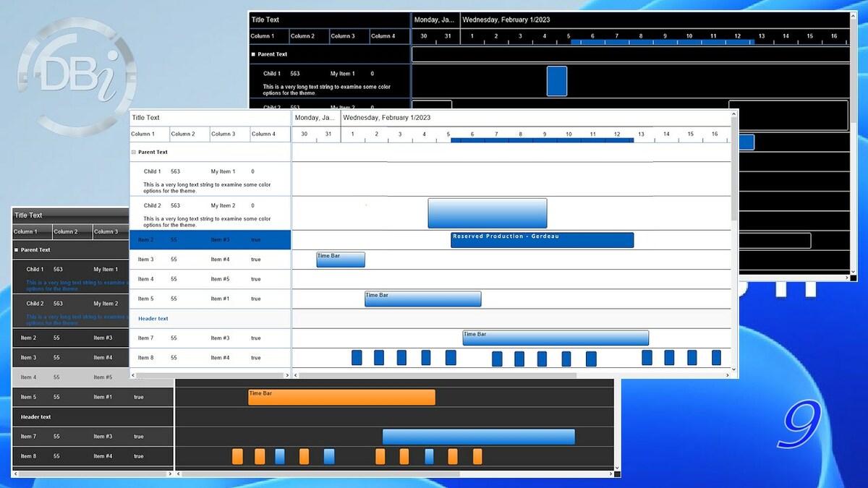Click the Time Bar in white window Item 5 row
This screenshot has width=868, height=488.
(x=423, y=299)
